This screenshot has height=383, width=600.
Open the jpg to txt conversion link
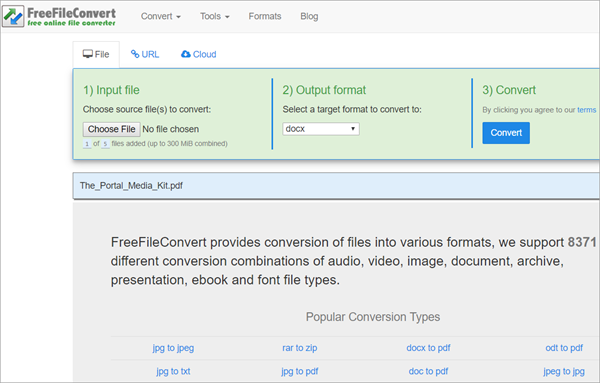click(173, 371)
